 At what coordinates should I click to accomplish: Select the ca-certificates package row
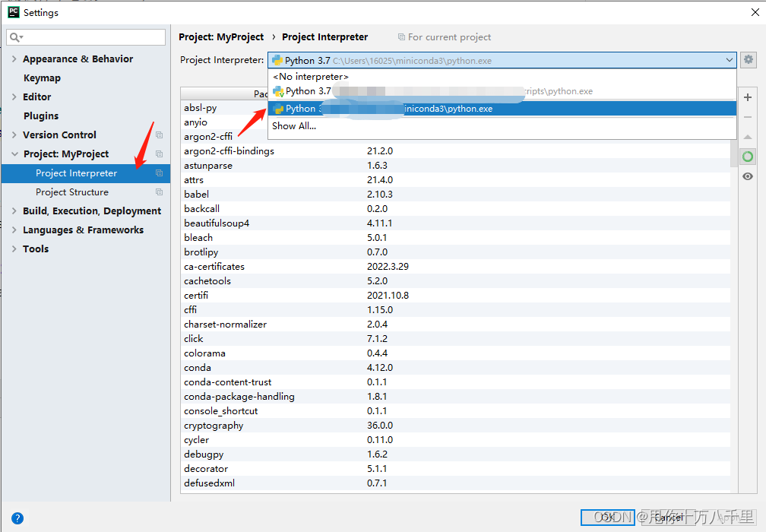455,267
